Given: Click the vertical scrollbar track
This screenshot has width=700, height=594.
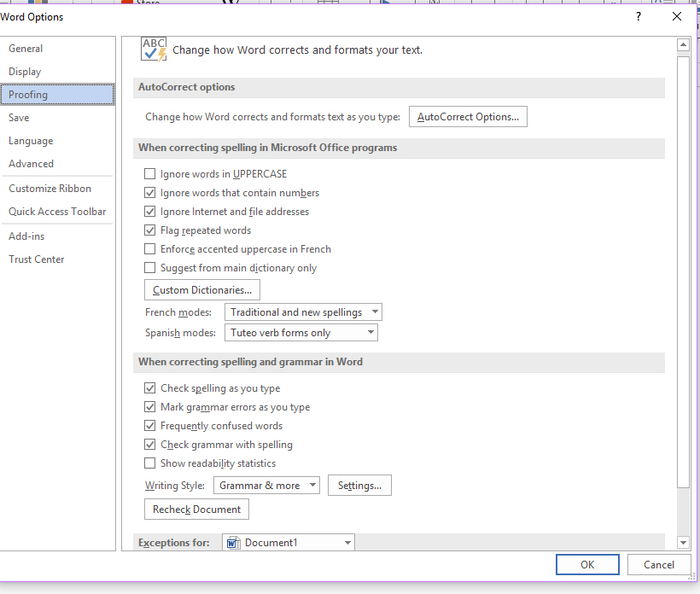Looking at the screenshot, I should (683, 512).
